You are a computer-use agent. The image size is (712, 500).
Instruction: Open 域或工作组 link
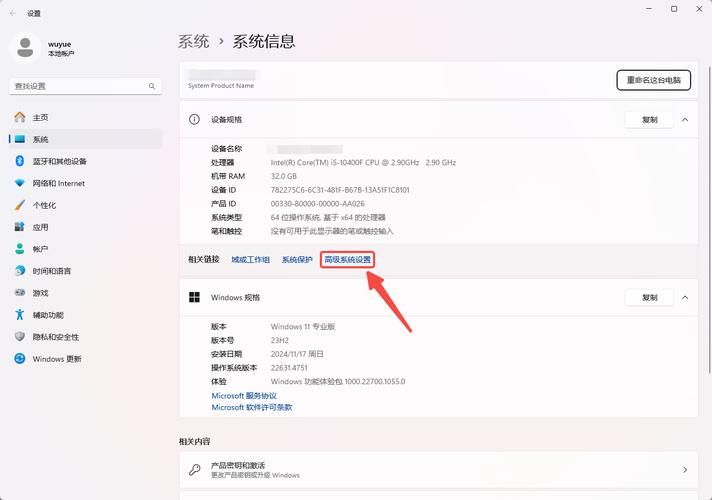pyautogui.click(x=251, y=259)
